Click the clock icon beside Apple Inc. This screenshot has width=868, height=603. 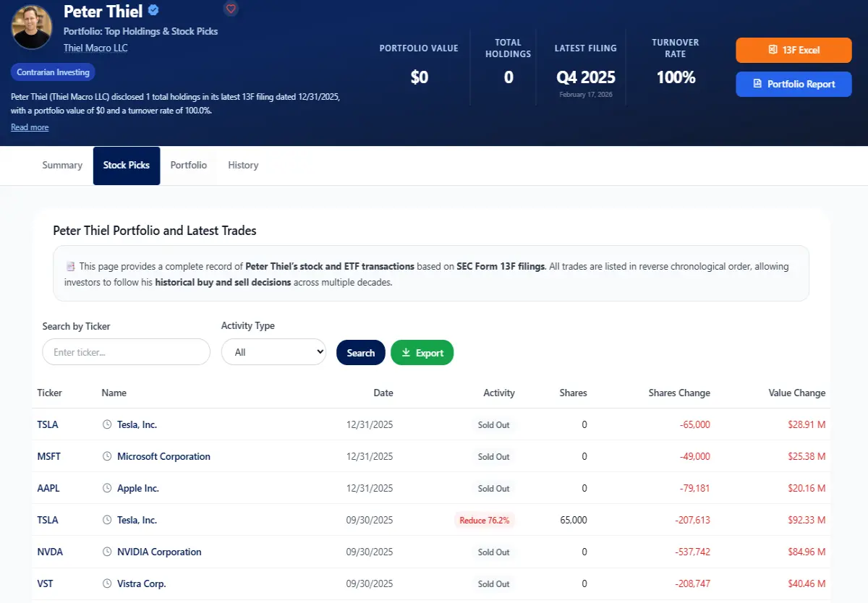pos(108,488)
